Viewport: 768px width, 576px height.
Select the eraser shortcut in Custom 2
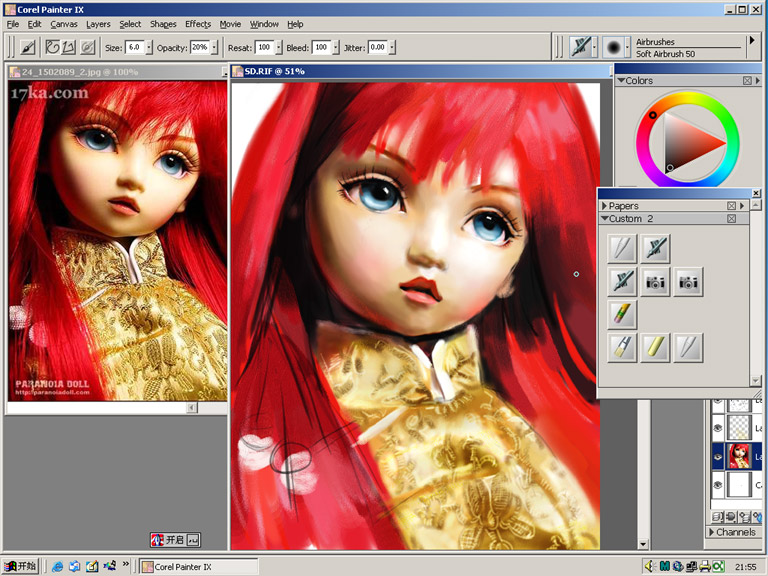coord(622,314)
